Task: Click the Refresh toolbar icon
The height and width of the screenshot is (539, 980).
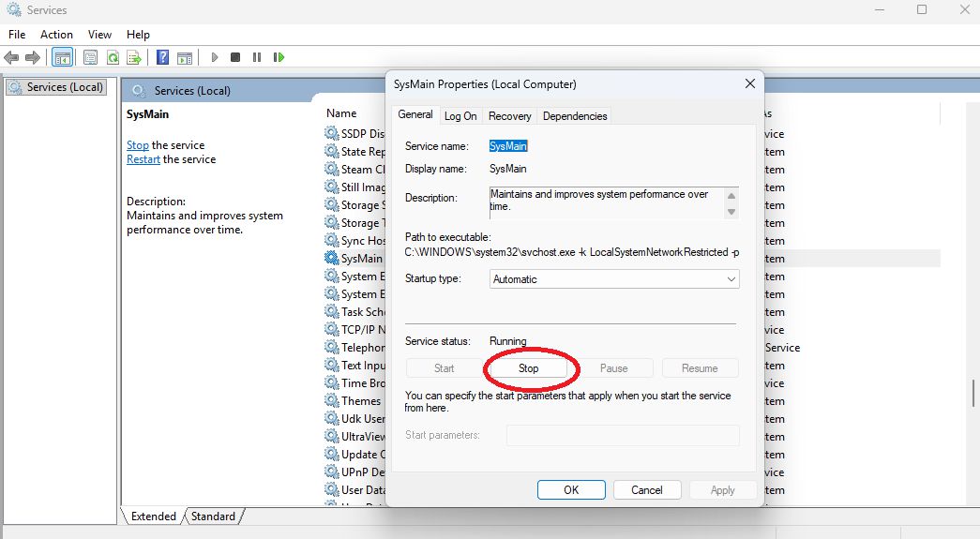Action: 113,57
